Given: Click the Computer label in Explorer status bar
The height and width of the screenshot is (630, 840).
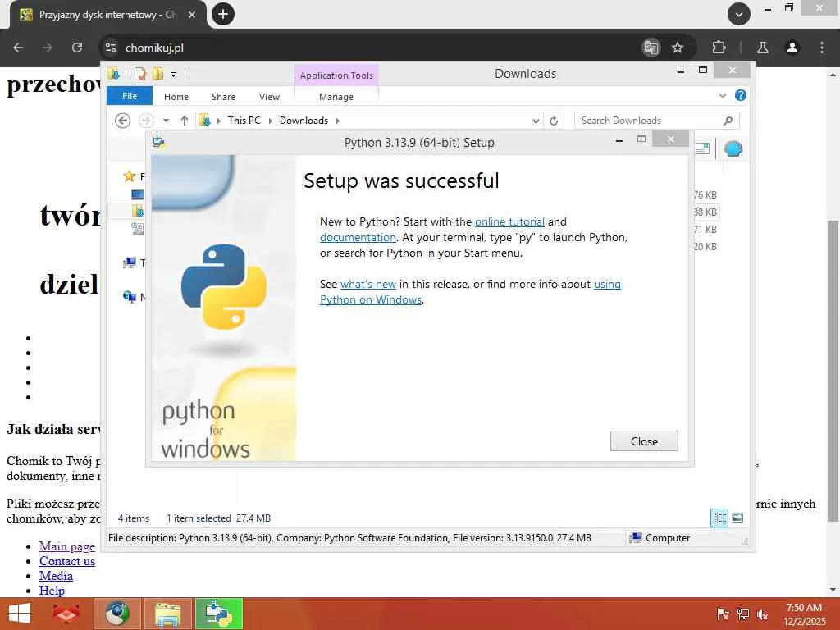Looking at the screenshot, I should [668, 538].
